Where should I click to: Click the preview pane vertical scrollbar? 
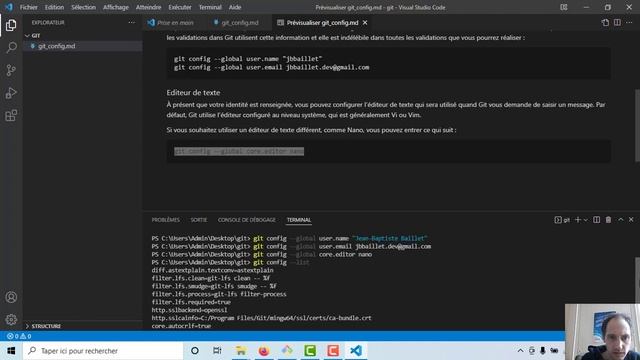point(638,125)
